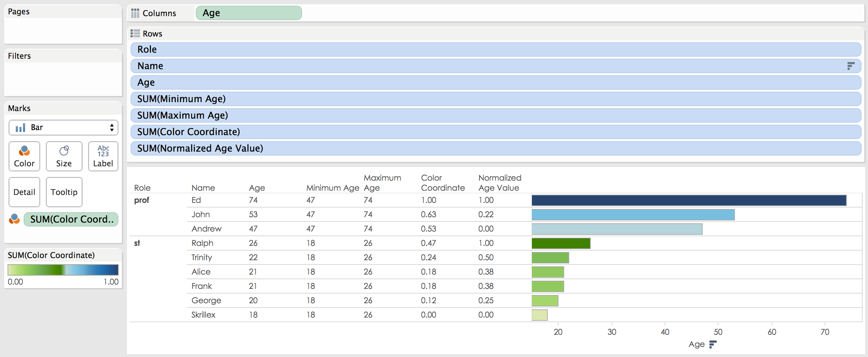Click the name 'Skrillex'
Viewport: 868px width, 357px height.
[x=203, y=315]
